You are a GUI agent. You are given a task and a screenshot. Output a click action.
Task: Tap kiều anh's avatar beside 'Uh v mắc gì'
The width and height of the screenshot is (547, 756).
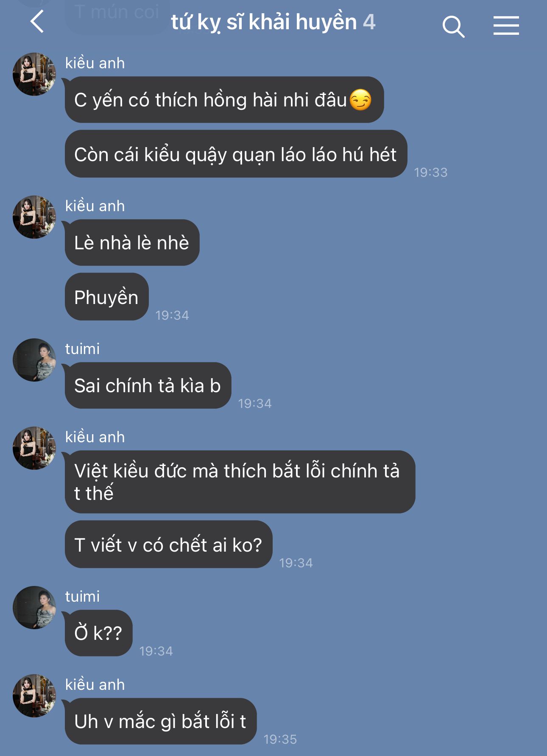click(34, 696)
